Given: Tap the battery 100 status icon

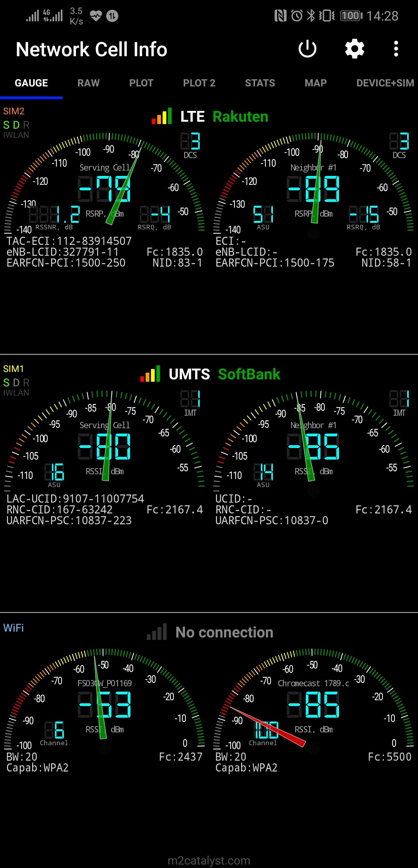Looking at the screenshot, I should coord(351,15).
